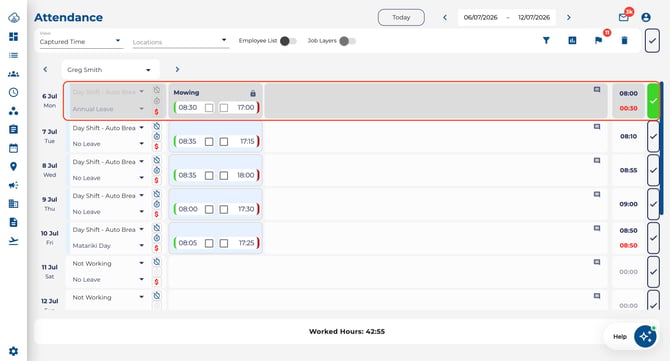Viewport: 670px width, 361px height.
Task: Approve the 7 Jul day checkmark
Action: coord(653,136)
